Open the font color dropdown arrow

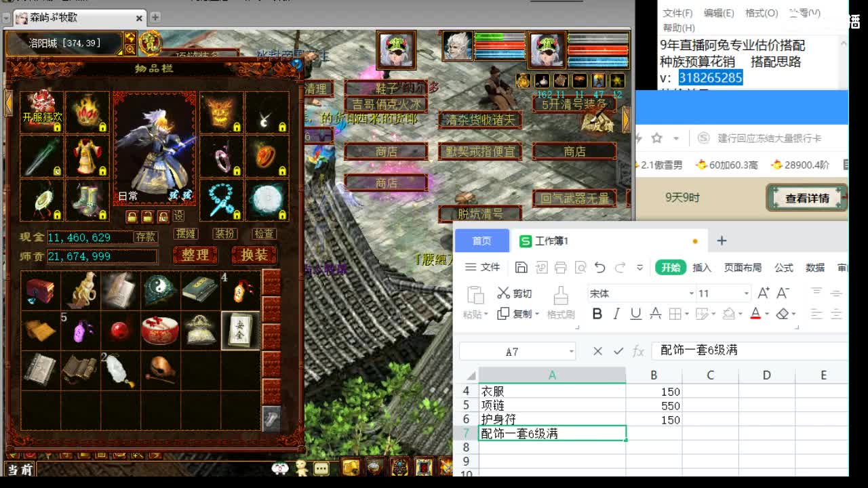(767, 314)
